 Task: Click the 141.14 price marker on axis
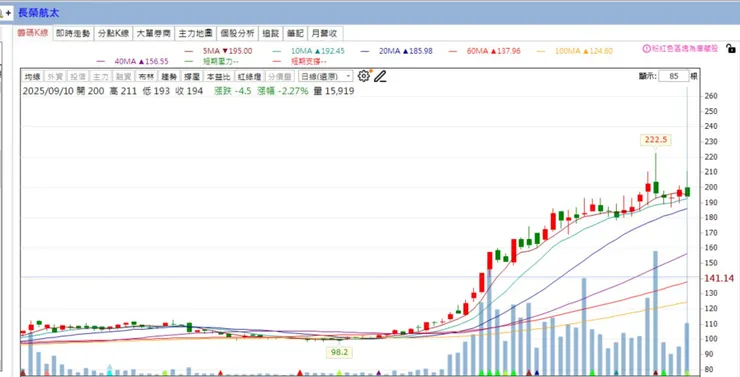(x=719, y=278)
